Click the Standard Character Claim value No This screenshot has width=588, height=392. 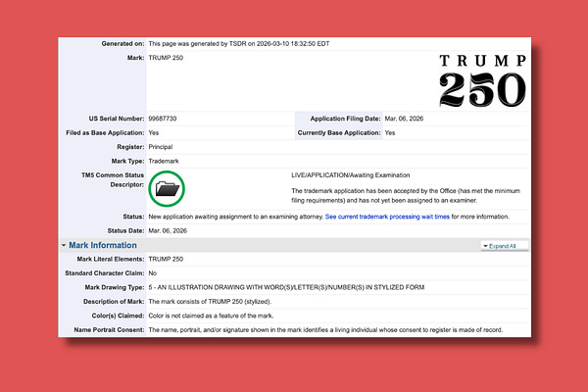tap(152, 273)
